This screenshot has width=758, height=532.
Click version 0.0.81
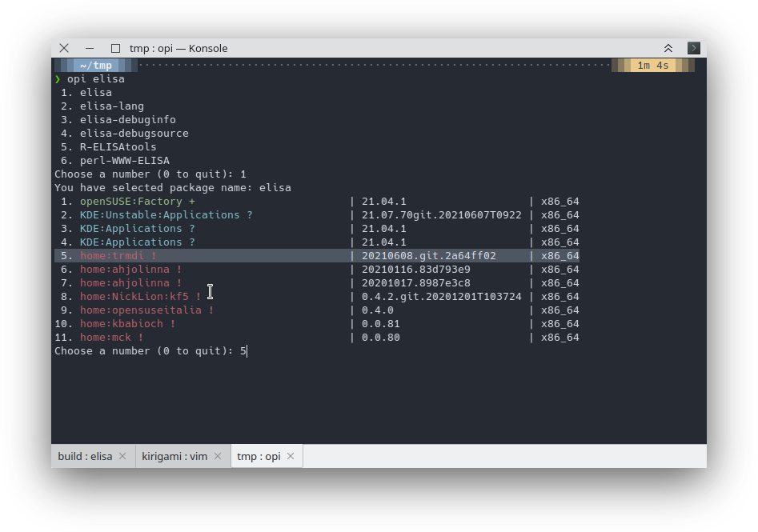pyautogui.click(x=380, y=324)
